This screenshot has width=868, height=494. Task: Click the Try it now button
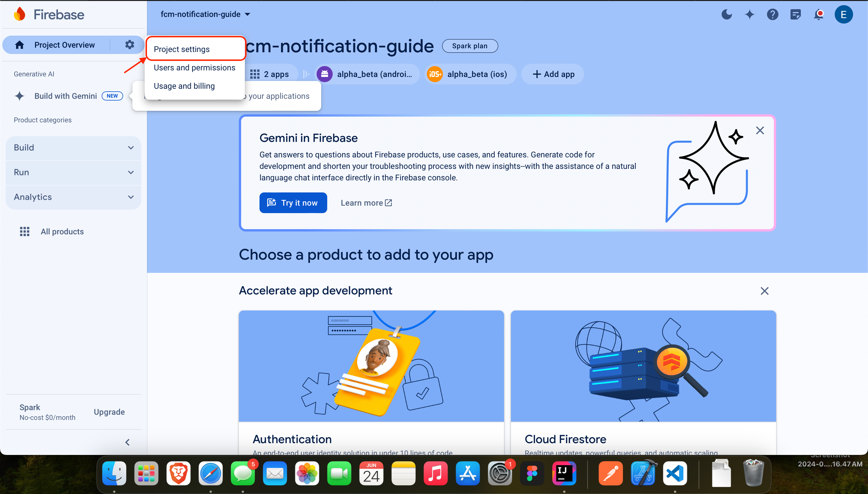click(x=293, y=203)
